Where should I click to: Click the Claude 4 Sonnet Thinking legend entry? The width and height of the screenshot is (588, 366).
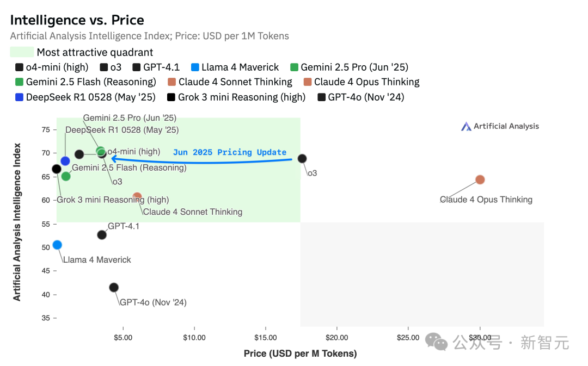pos(230,82)
